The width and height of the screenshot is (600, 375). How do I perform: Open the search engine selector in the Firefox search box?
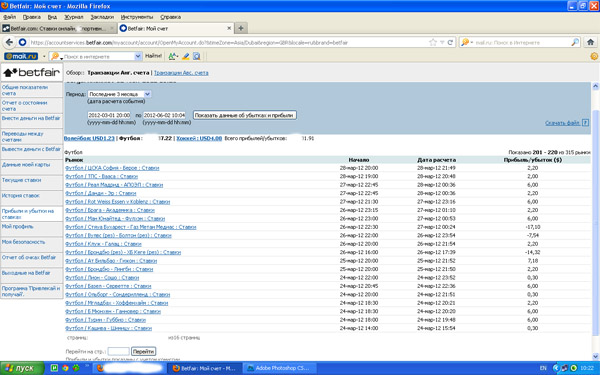467,42
